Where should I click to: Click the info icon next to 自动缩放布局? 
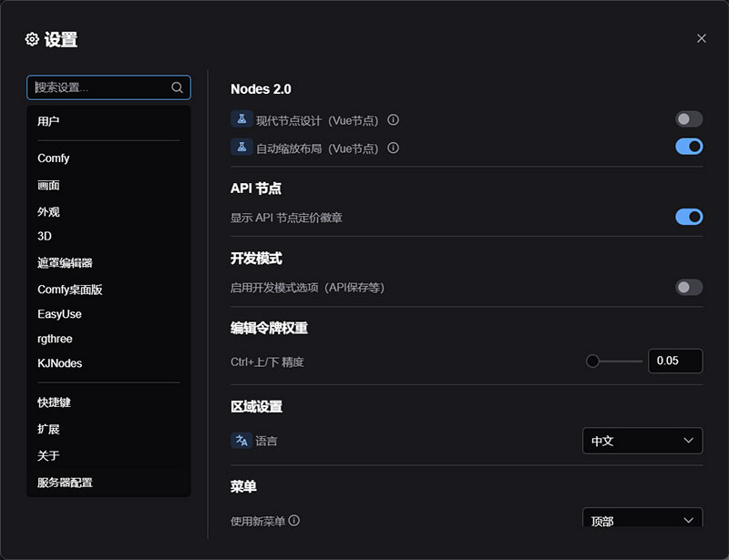[394, 148]
